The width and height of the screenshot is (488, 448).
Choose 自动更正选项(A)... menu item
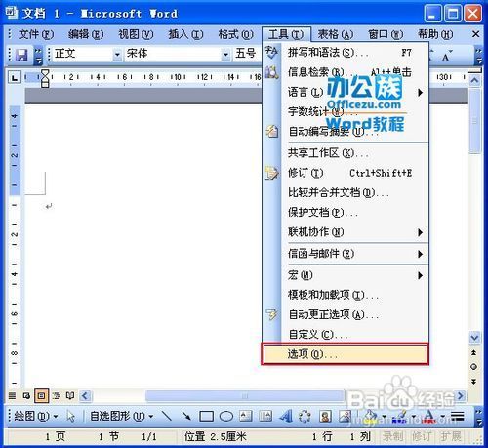click(x=346, y=314)
